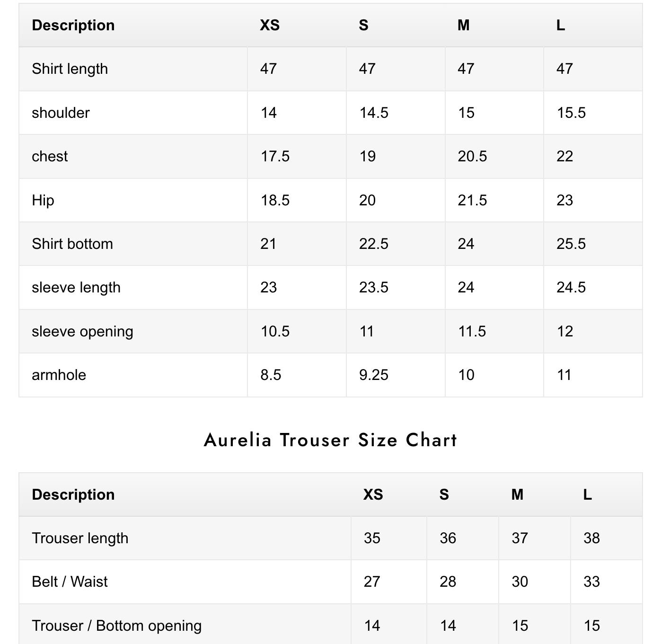Select the Trouser / Bottom opening label

(116, 626)
